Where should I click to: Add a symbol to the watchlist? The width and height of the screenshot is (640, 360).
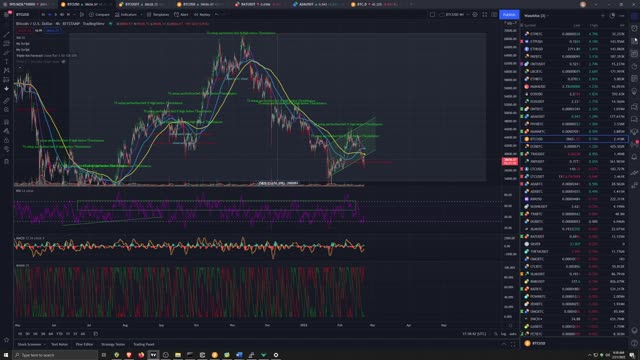point(603,16)
